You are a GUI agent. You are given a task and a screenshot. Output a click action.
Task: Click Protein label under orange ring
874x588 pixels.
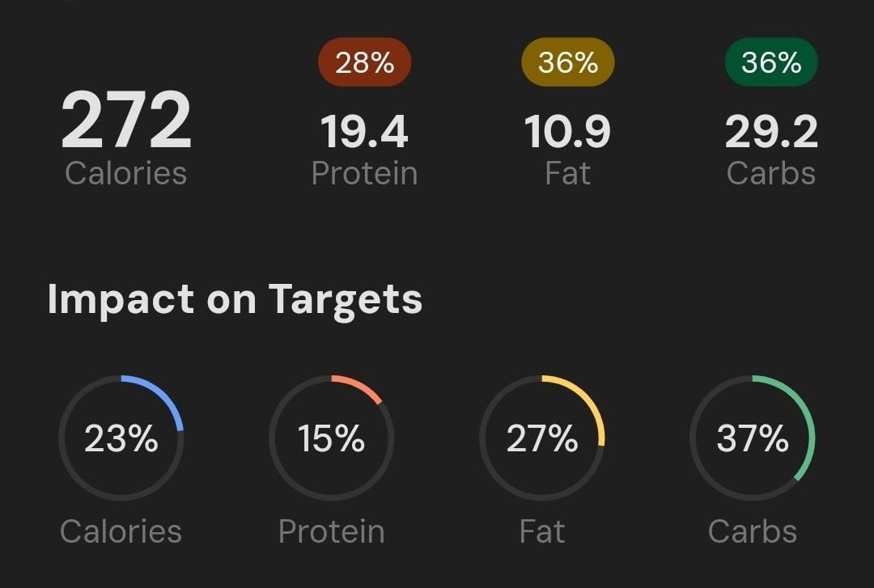point(331,531)
